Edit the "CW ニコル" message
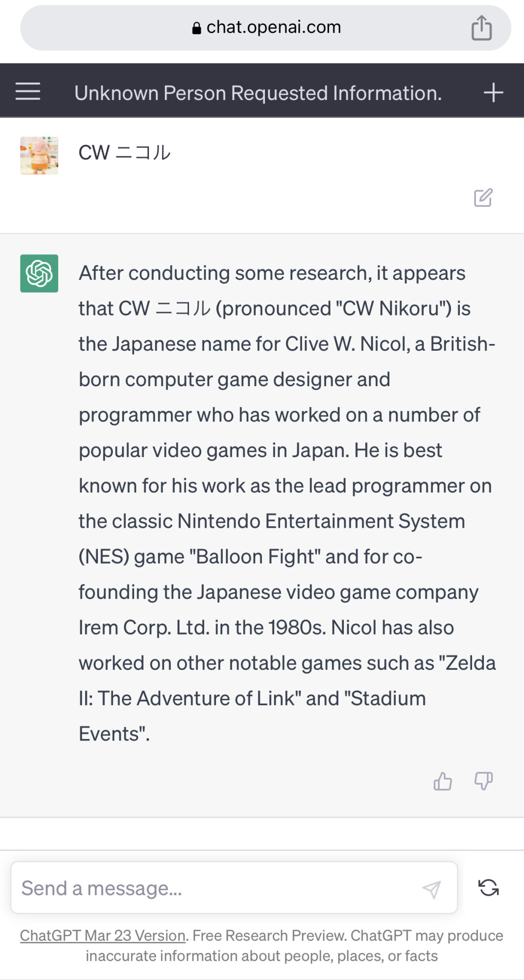This screenshot has width=524, height=980. pos(483,197)
